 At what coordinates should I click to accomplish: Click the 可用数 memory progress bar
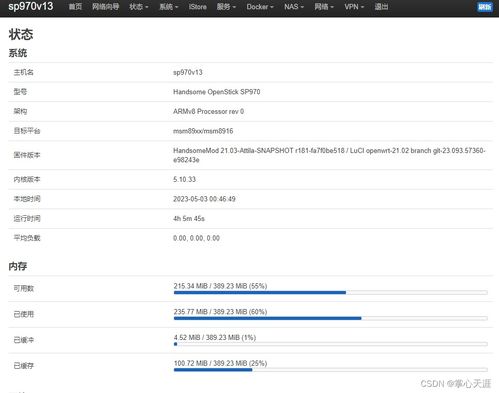(x=330, y=292)
